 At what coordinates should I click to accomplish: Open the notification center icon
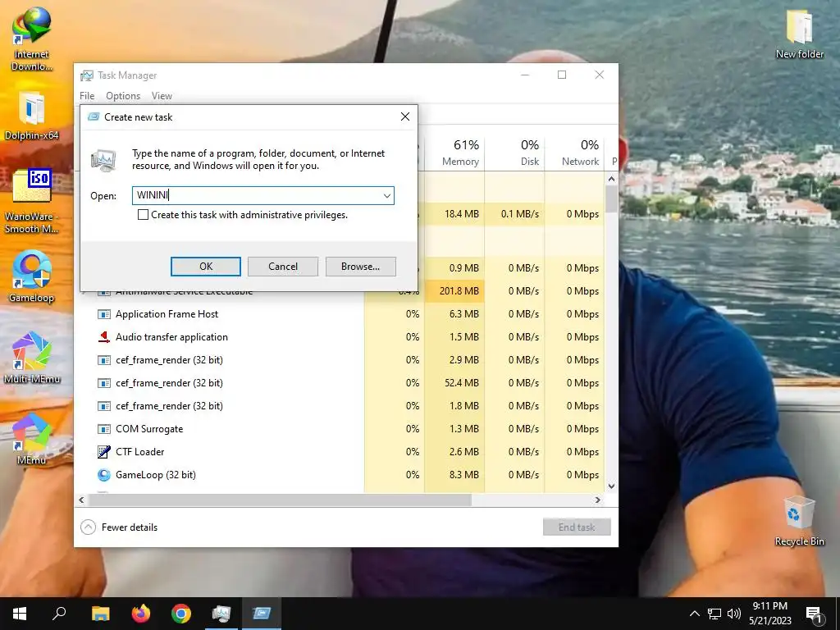click(x=815, y=614)
